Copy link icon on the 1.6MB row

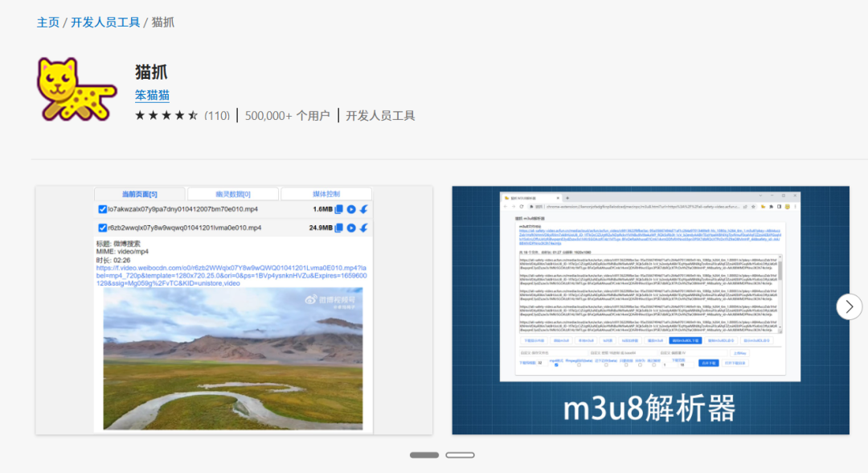click(339, 209)
